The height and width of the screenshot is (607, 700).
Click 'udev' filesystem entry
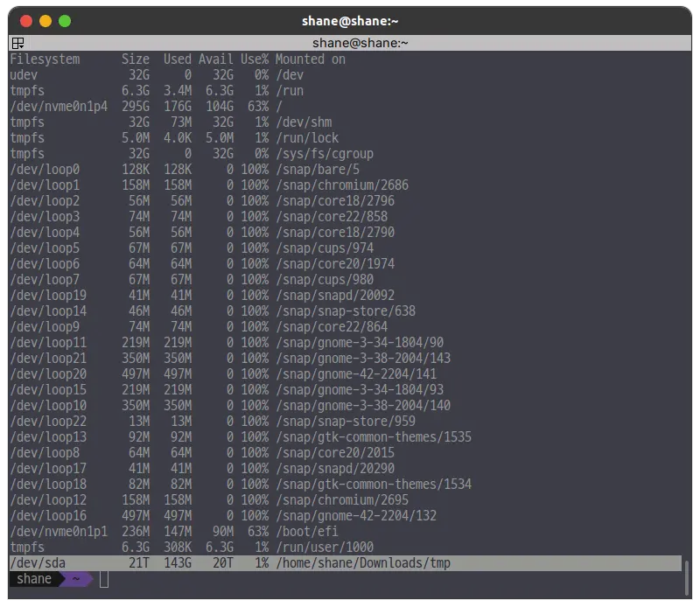(24, 74)
